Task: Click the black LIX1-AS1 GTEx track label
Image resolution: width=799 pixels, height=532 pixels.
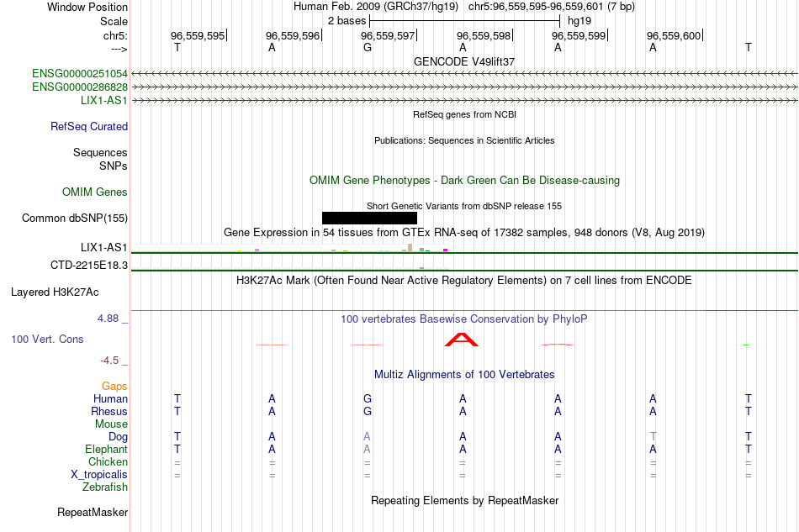Action: click(x=104, y=247)
